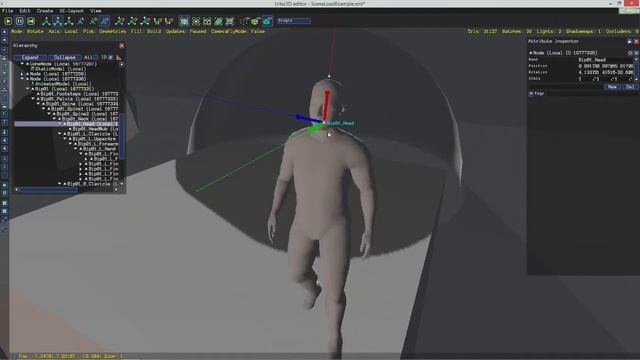The width and height of the screenshot is (640, 360).
Task: Set pick mode to Rigid bodies icon
Action: pyautogui.click(x=219, y=21)
